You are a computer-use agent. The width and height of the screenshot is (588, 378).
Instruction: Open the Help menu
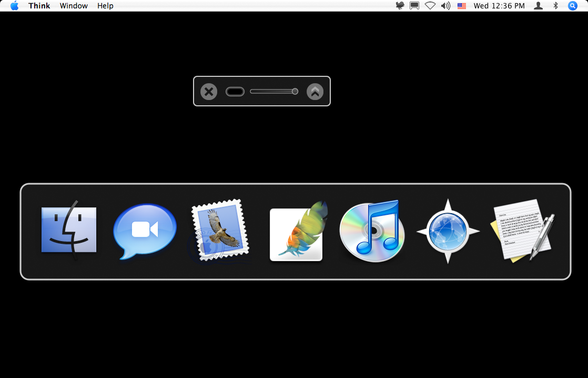click(x=105, y=6)
